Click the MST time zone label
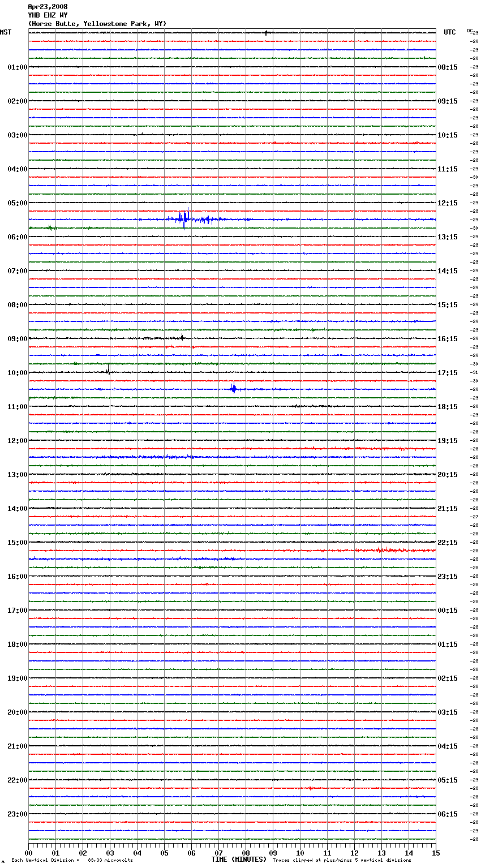Viewport: 481px width, 868px height. 6,32
